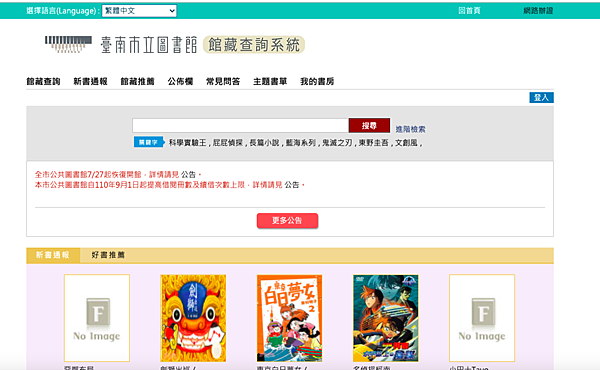The image size is (600, 370).
Task: Open 公告 link for 9月1日 borrowing limit notice
Action: click(292, 185)
